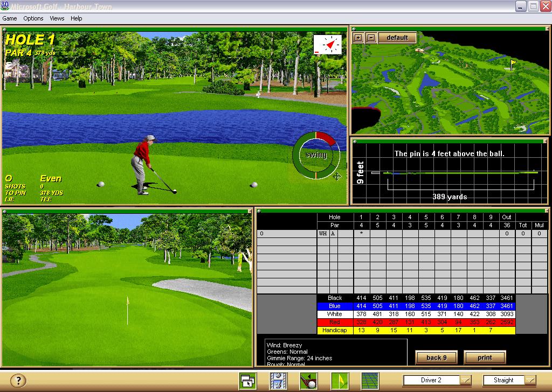
Task: Close the course overview map panel
Action: [x=547, y=29]
